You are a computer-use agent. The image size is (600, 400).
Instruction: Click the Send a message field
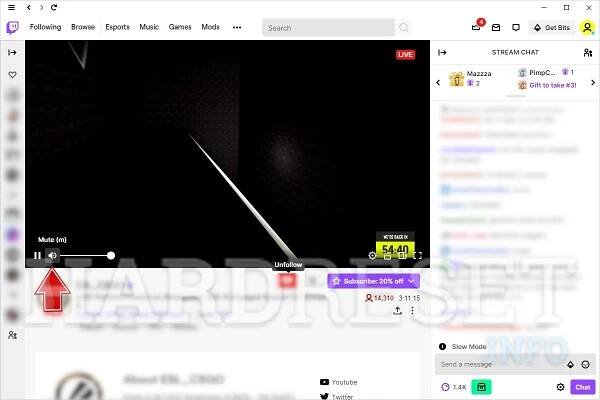coord(500,365)
